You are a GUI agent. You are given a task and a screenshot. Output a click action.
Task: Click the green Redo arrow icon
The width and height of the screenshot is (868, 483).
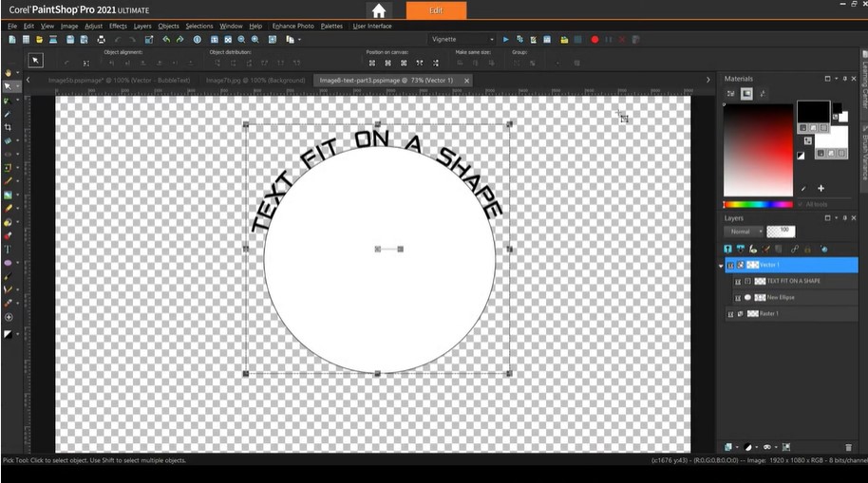click(x=179, y=39)
